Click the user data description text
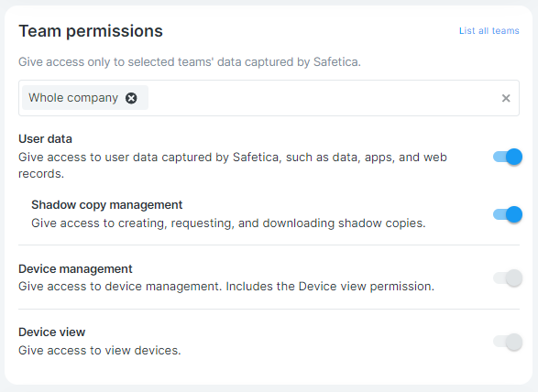The image size is (538, 392). click(233, 165)
